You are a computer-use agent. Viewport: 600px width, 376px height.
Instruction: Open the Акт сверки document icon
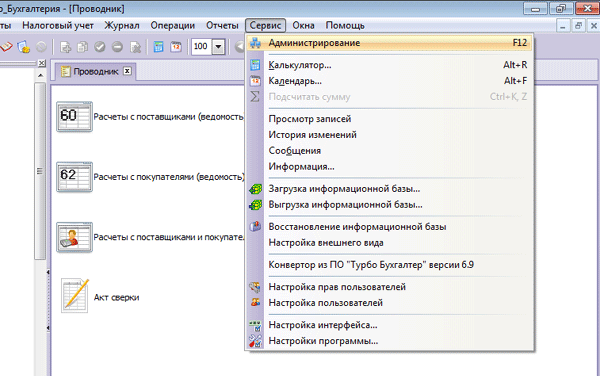[75, 296]
